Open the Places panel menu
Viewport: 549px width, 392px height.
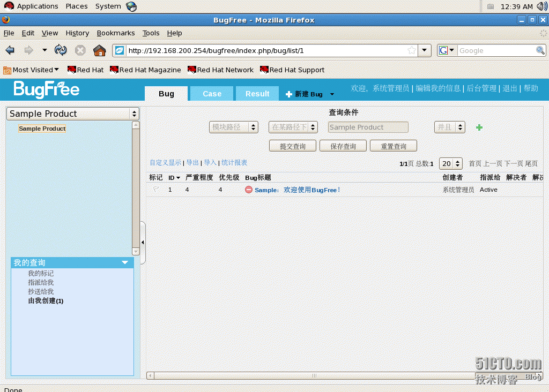(x=77, y=6)
